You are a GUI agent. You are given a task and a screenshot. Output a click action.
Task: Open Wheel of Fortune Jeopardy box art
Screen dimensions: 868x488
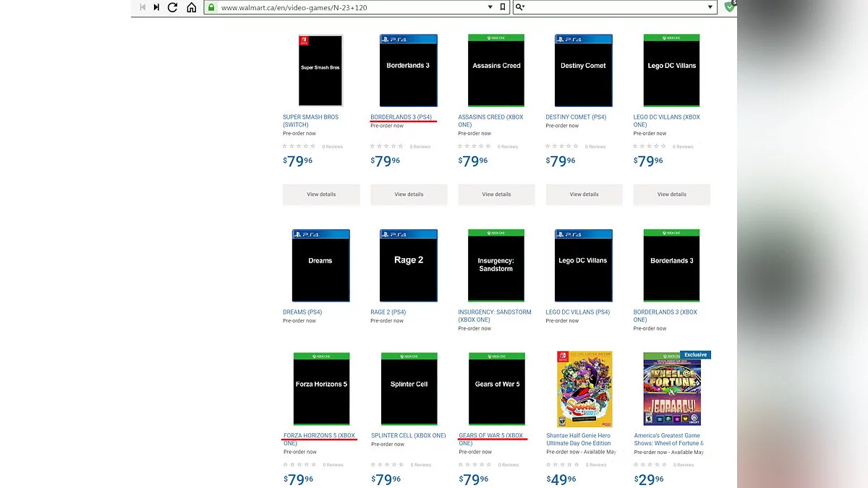point(672,389)
